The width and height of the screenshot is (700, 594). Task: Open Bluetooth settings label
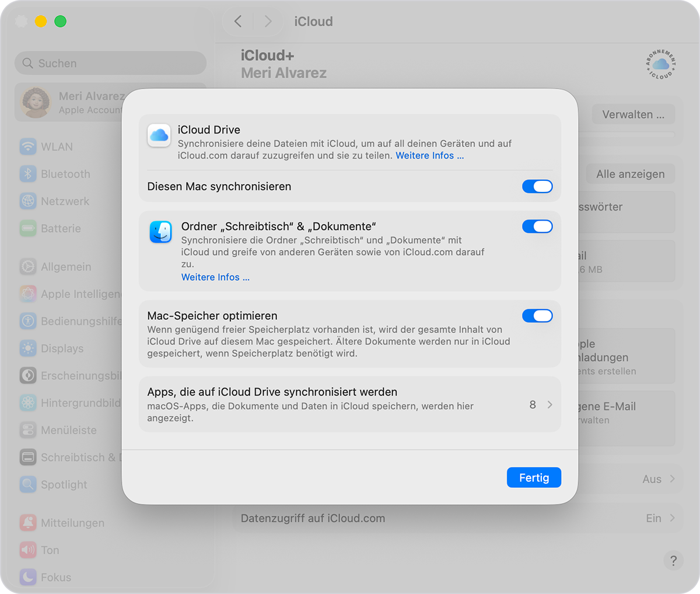tap(65, 174)
